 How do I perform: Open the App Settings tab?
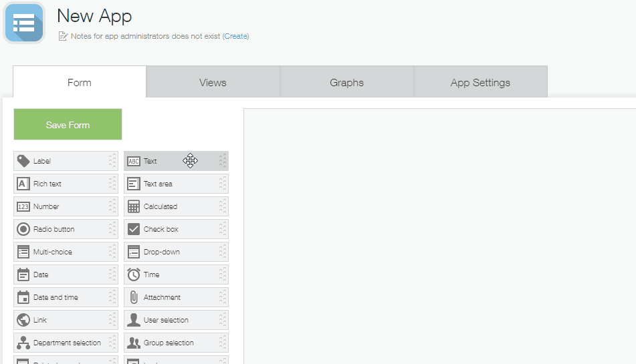point(480,83)
